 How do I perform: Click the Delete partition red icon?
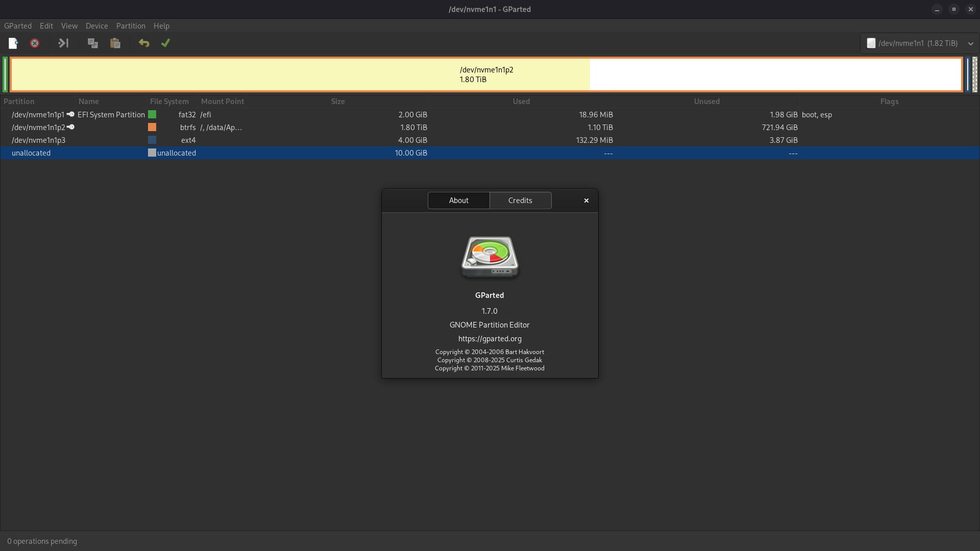(35, 43)
